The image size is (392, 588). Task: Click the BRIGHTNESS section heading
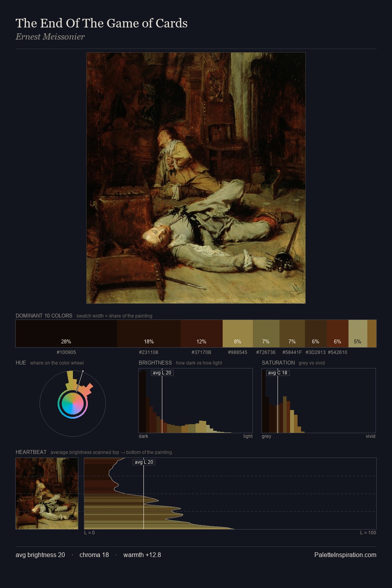(x=155, y=363)
